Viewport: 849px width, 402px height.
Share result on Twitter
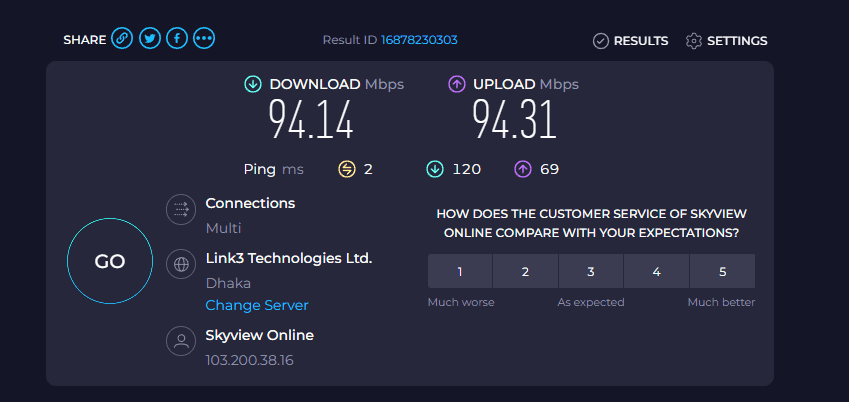click(x=150, y=39)
